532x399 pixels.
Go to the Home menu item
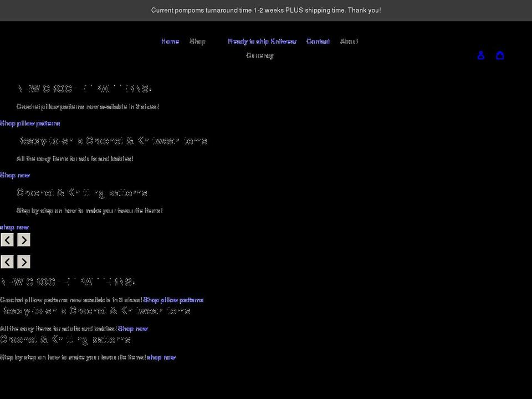pyautogui.click(x=170, y=42)
